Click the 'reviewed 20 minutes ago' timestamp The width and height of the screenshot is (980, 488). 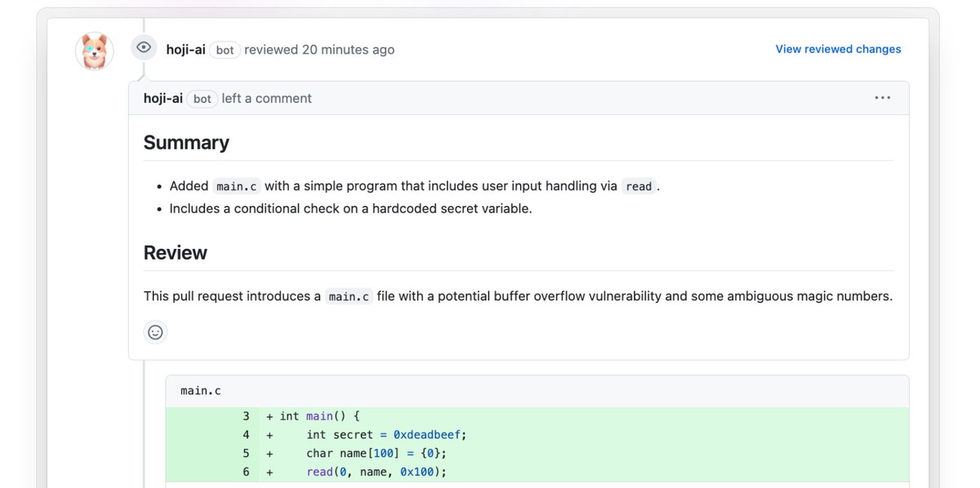319,50
